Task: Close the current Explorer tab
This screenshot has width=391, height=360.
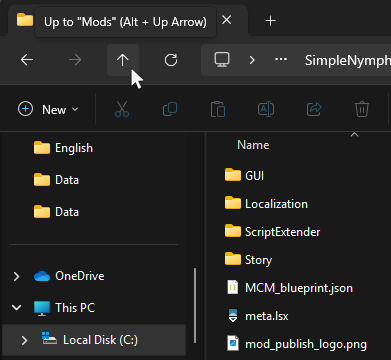Action: (227, 21)
